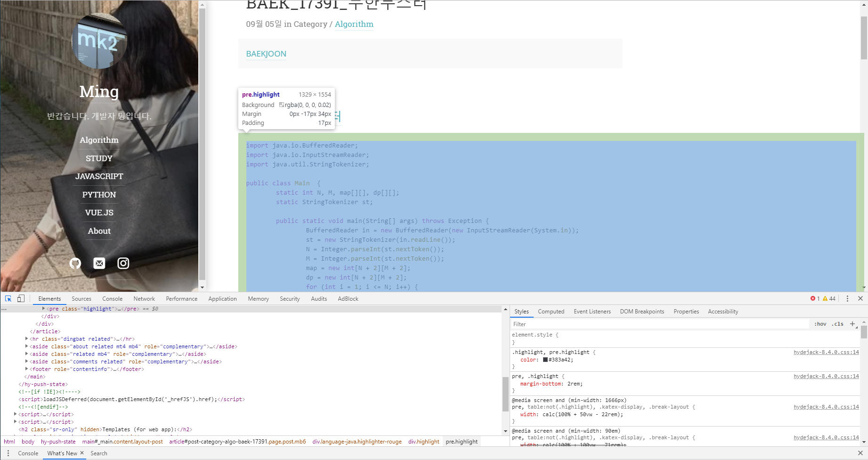Image resolution: width=868 pixels, height=460 pixels.
Task: Open DevTools customize three-dot menu
Action: click(847, 298)
